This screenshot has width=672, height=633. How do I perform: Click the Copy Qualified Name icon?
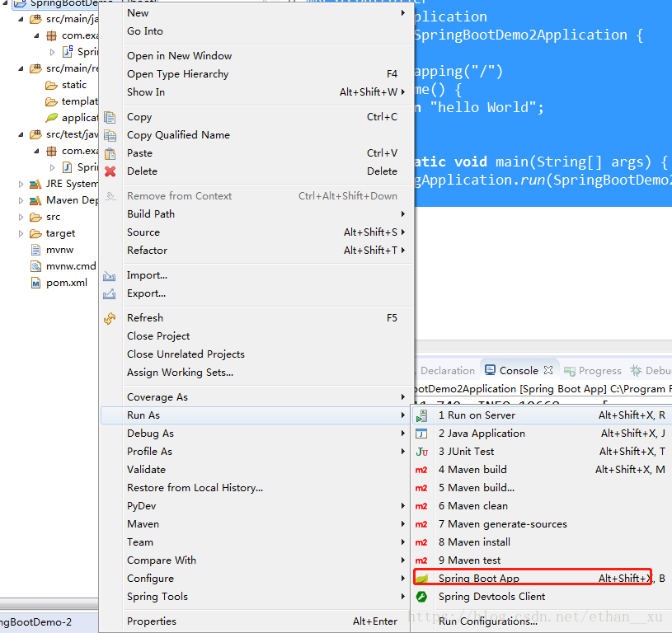pos(110,135)
